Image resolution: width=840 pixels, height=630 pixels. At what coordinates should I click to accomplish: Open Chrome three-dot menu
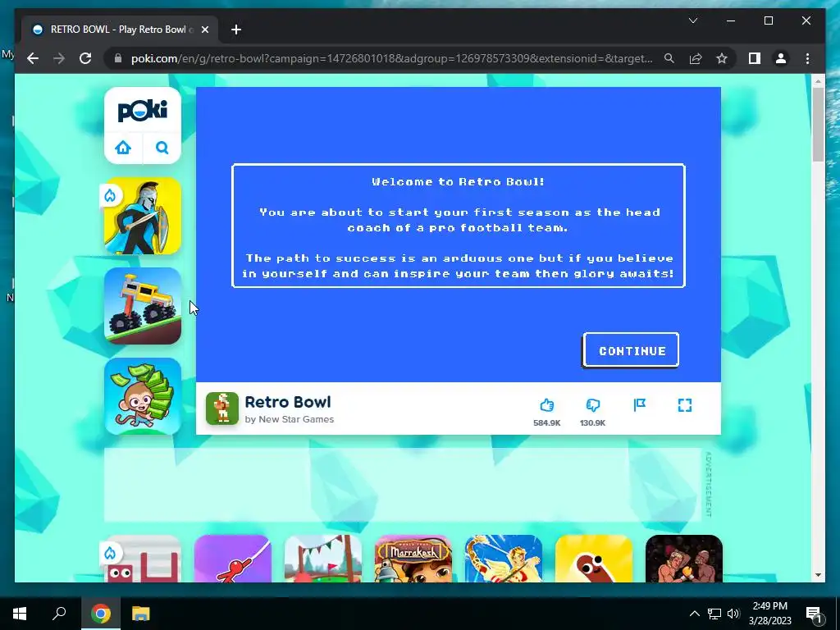tap(807, 58)
